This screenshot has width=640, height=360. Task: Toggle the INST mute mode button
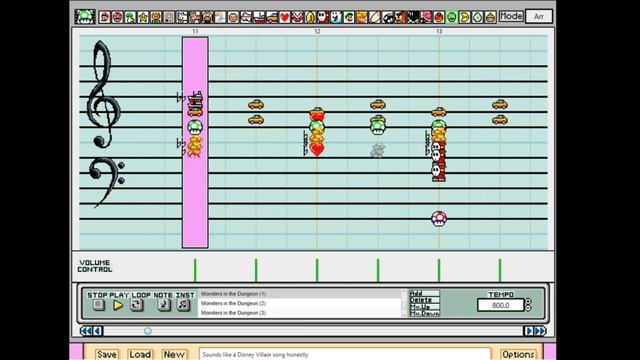(x=184, y=305)
